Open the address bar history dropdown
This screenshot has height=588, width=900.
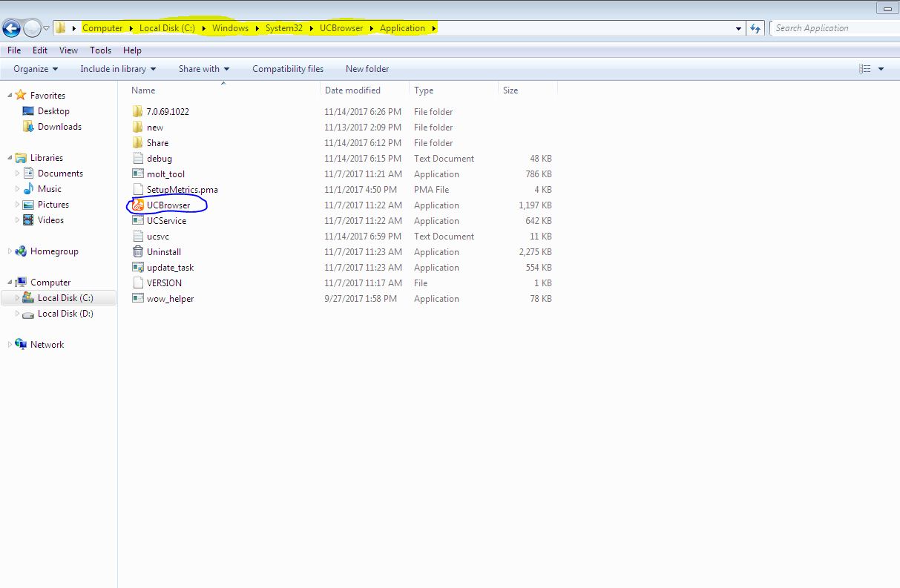(737, 27)
